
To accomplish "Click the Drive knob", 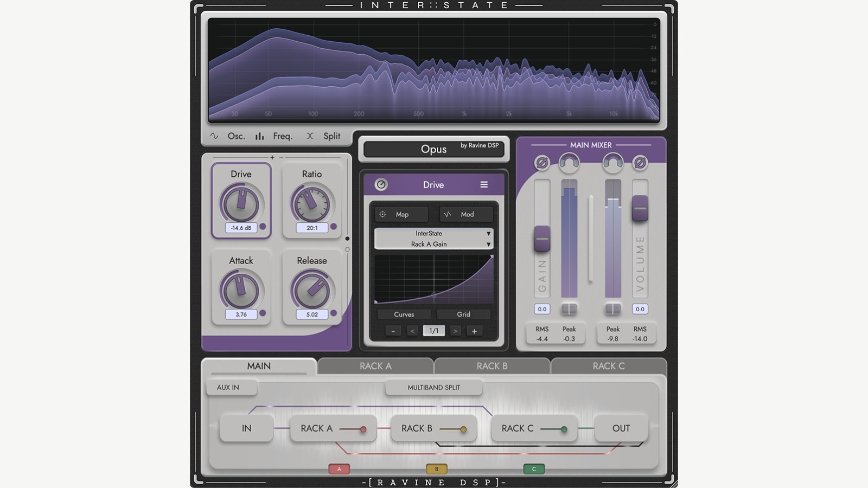I will (x=241, y=203).
